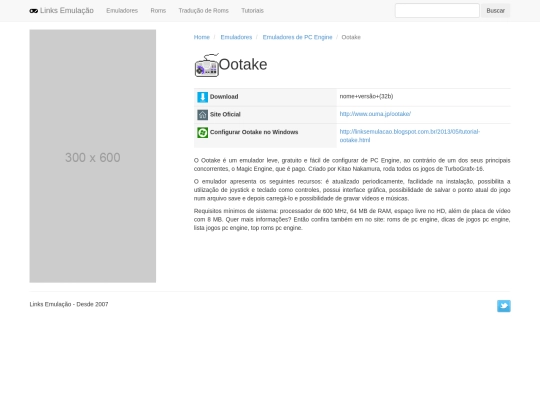Visit the ouma.jp/ootake official site link

(375, 114)
